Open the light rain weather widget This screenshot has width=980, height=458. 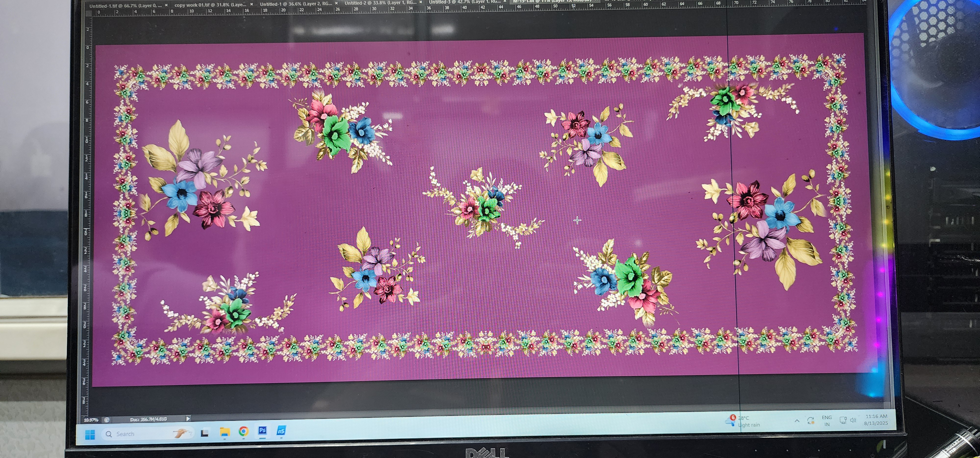pos(744,421)
